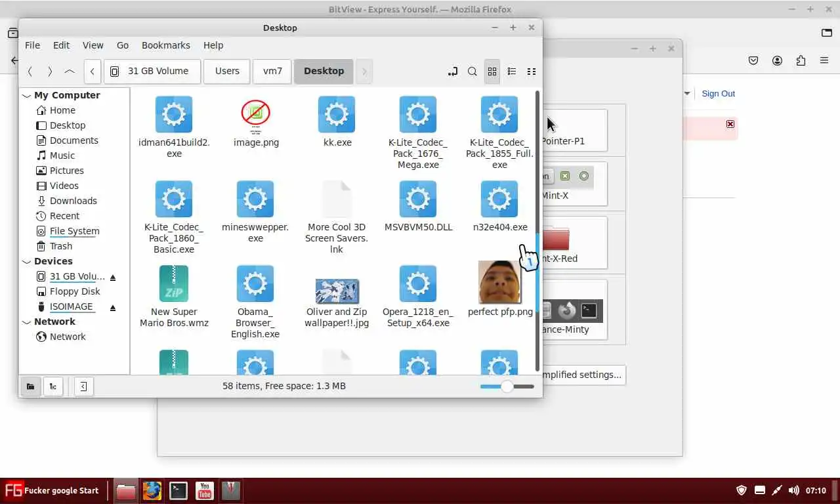Open the File menu
This screenshot has height=504, width=840.
pyautogui.click(x=32, y=45)
